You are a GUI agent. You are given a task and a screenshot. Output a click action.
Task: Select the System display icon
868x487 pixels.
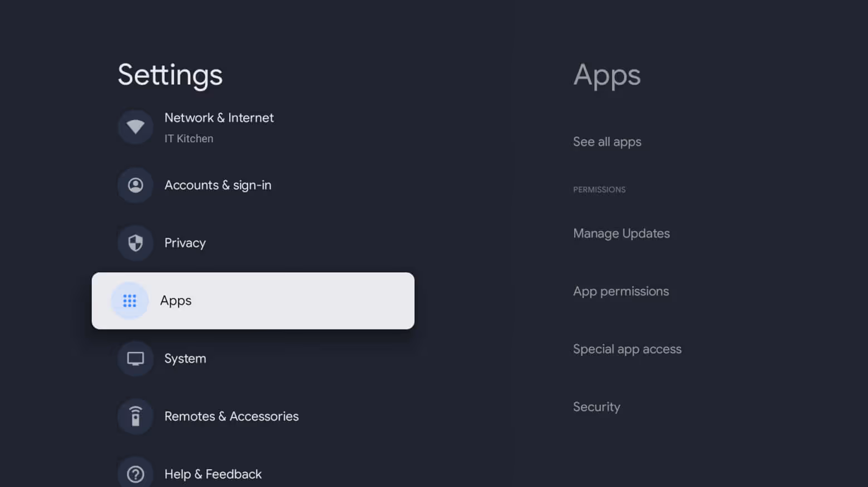pos(135,358)
